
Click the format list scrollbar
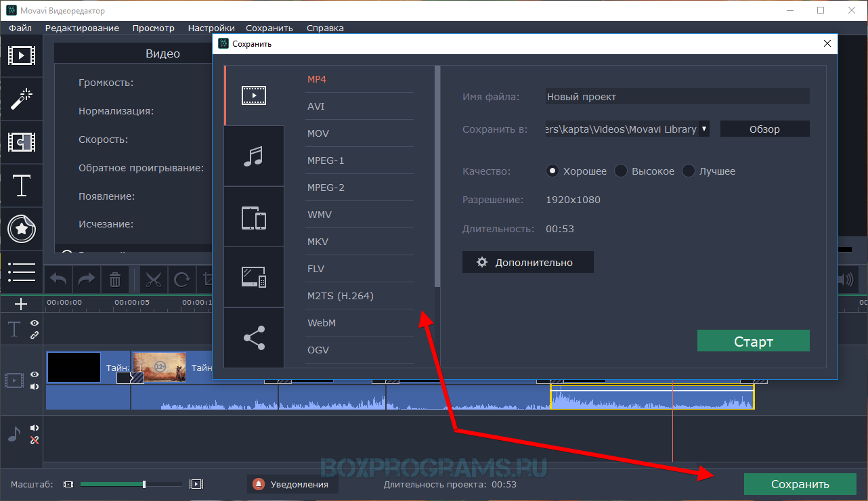437,176
